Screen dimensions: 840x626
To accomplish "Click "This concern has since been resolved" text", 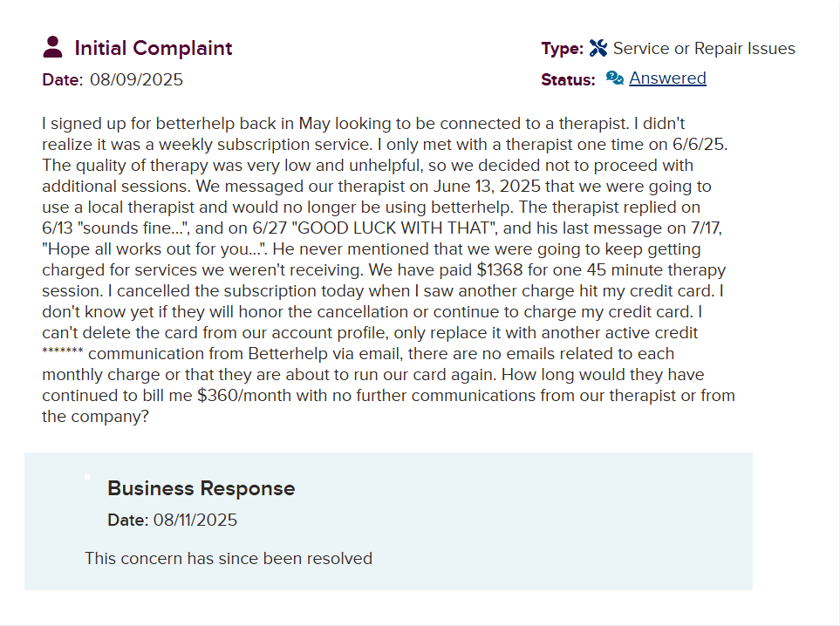I will (229, 558).
